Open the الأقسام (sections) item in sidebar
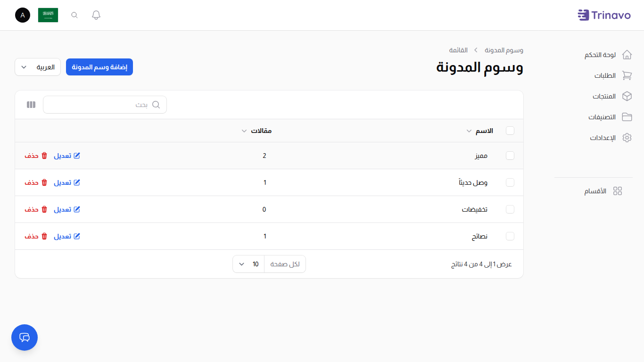This screenshot has width=644, height=362. (595, 191)
